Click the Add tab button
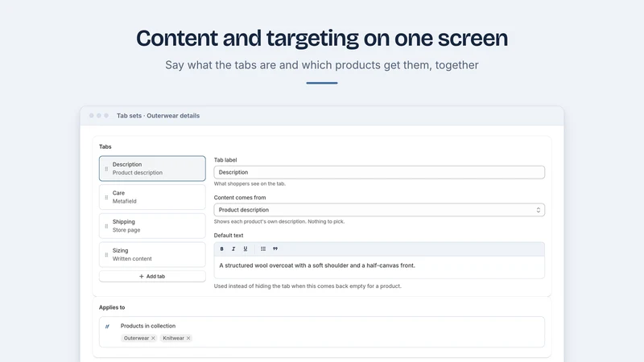Viewport: 644px width, 362px height. pyautogui.click(x=152, y=276)
